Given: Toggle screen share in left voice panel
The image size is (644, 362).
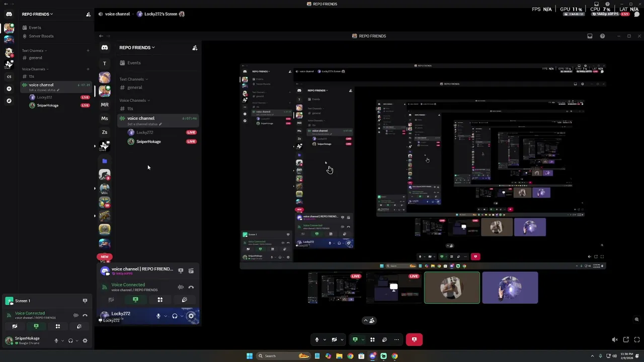Looking at the screenshot, I should tap(36, 326).
